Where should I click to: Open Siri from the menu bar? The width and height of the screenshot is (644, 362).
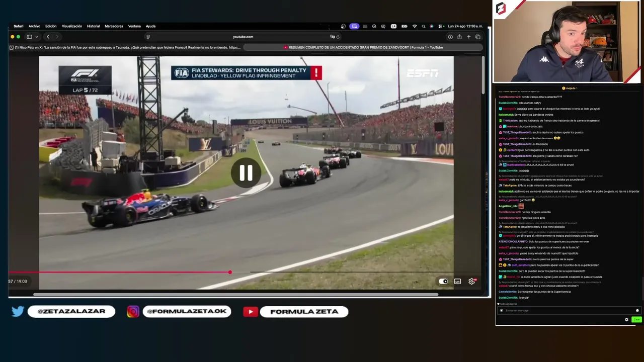click(431, 26)
